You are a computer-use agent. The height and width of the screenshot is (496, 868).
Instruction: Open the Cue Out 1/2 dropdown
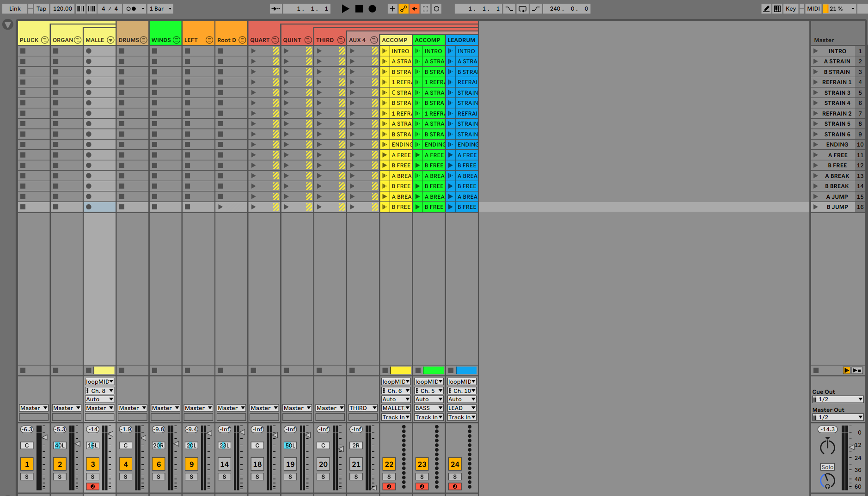[838, 399]
